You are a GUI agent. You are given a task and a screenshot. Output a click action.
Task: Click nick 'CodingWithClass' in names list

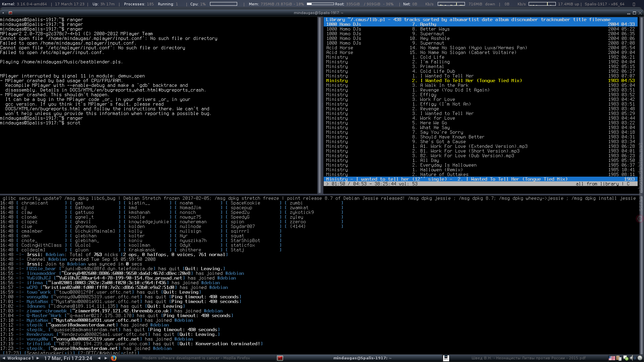tap(42, 245)
